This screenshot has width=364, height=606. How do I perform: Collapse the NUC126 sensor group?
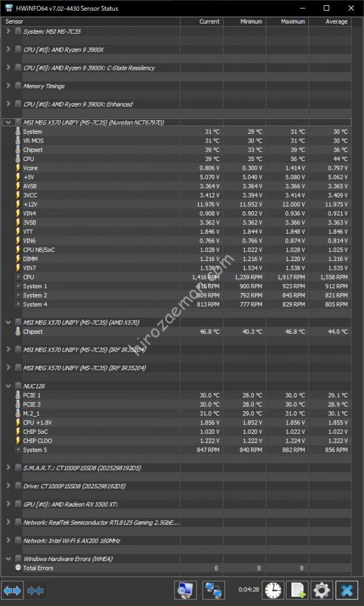8,386
